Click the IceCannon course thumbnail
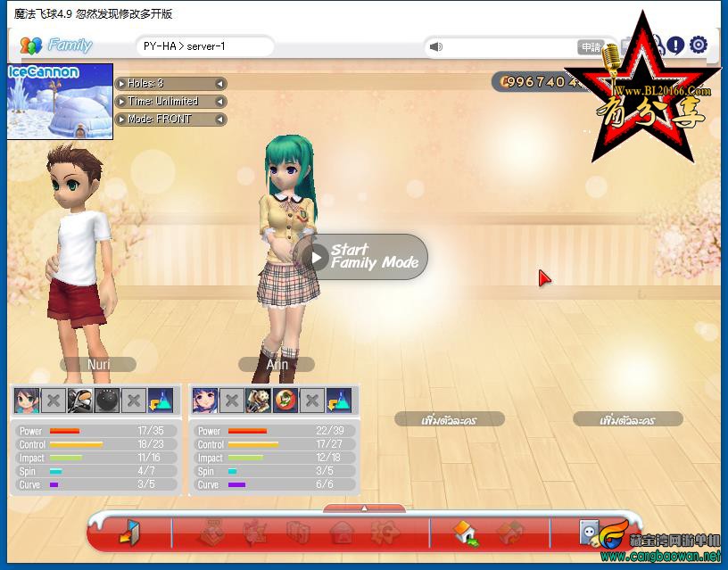The height and width of the screenshot is (570, 728). click(x=60, y=102)
